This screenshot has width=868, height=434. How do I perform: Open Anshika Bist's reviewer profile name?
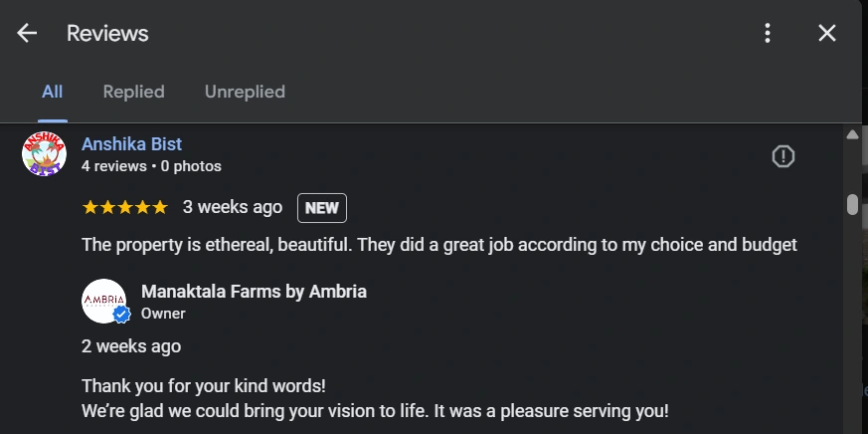(x=131, y=144)
